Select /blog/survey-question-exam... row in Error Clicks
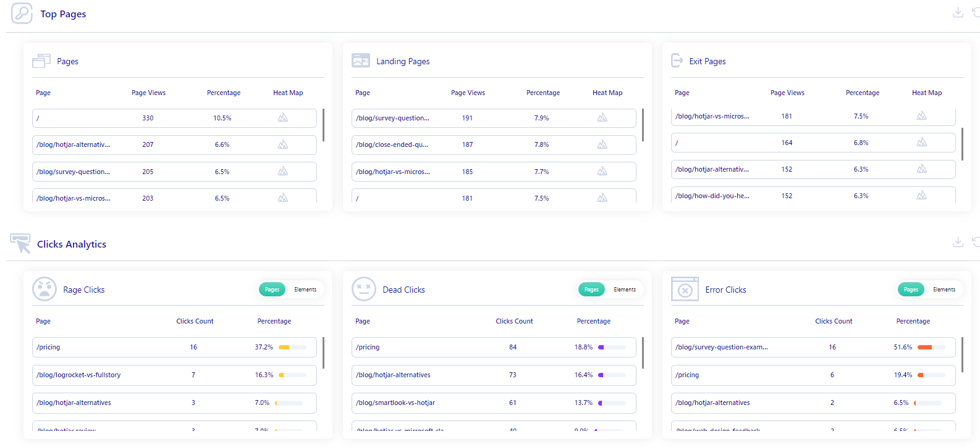 (813, 347)
